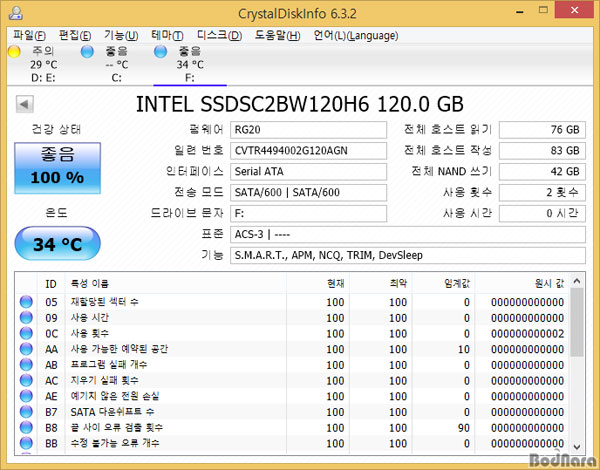Click threshold value 90 in row B8
The image size is (600, 470).
(x=464, y=428)
